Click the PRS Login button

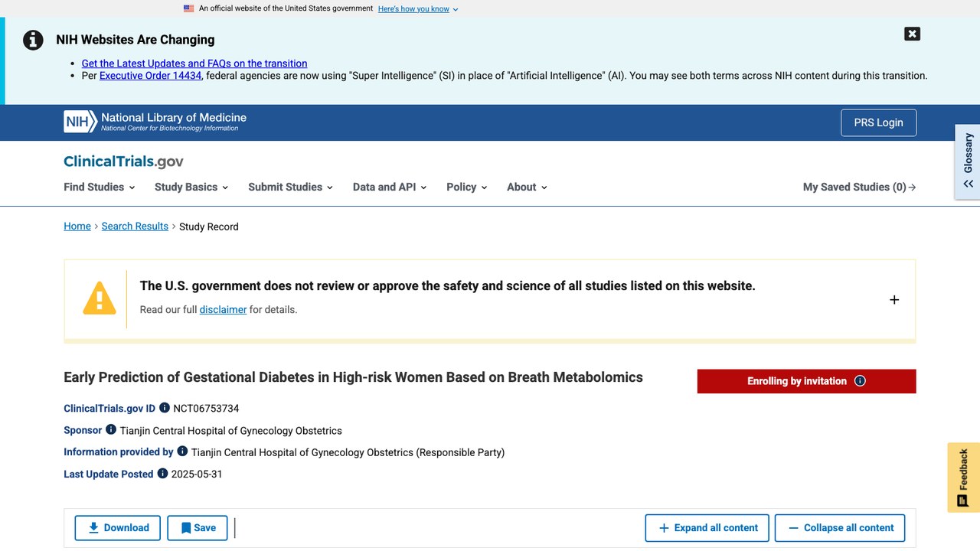click(878, 122)
